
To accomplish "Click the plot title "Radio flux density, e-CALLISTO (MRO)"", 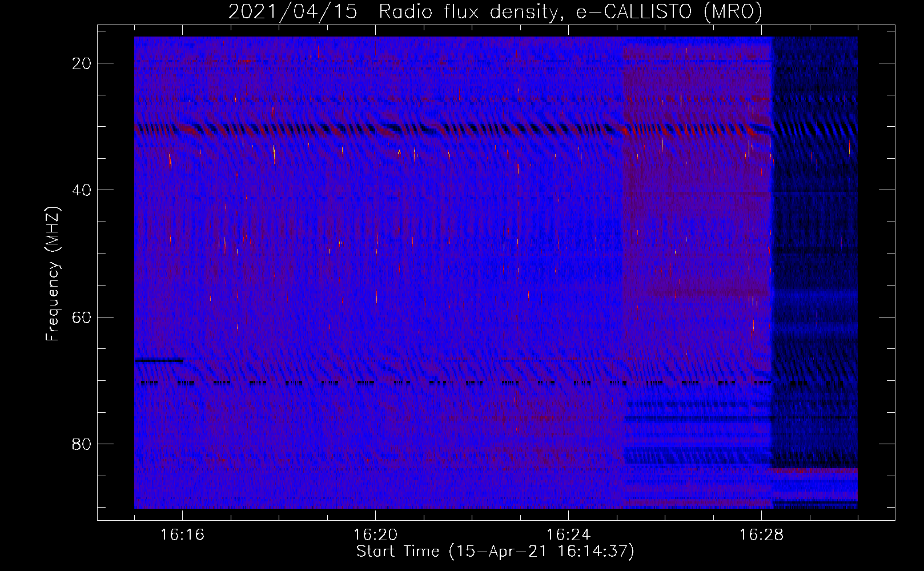I will pos(571,11).
